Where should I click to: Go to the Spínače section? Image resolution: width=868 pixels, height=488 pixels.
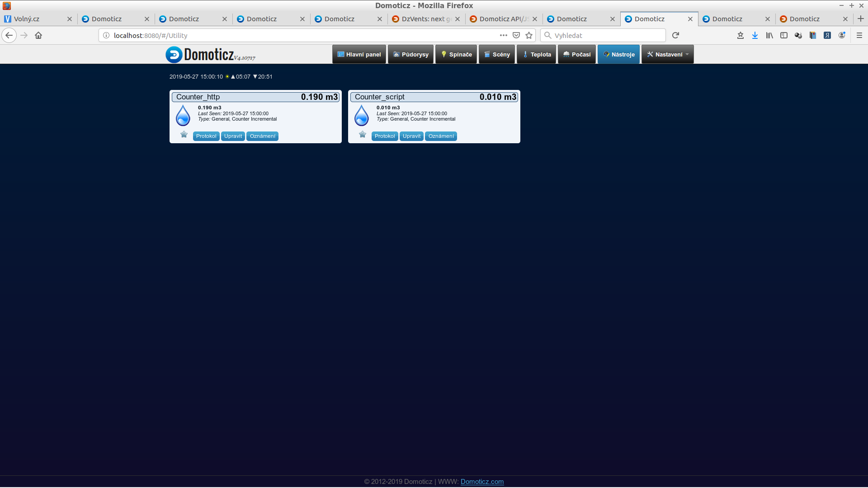coord(456,54)
